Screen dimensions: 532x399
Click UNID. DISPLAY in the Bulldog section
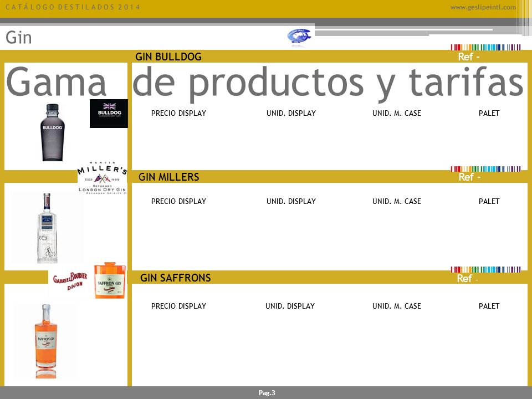click(x=291, y=113)
